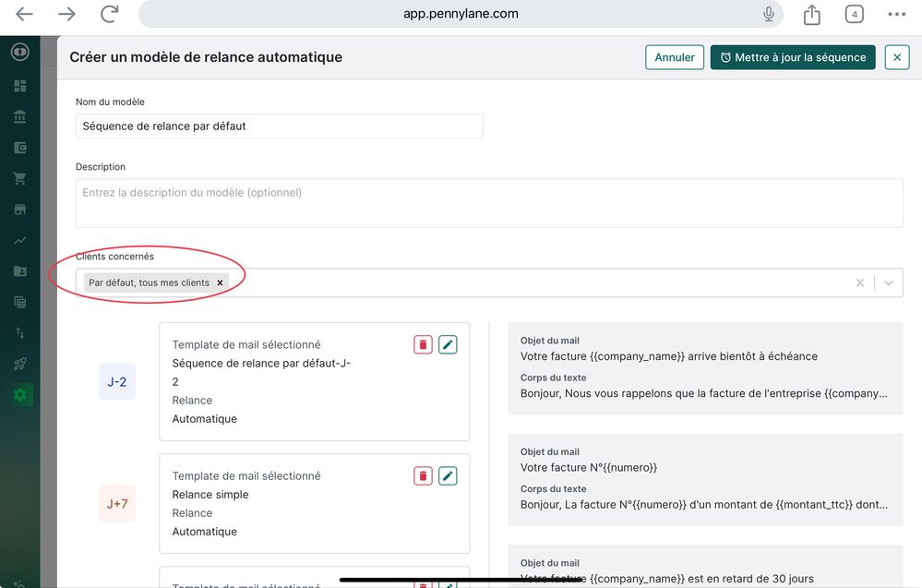Screen dimensions: 922x588
Task: Focus the Nom du modèle field
Action: point(279,126)
